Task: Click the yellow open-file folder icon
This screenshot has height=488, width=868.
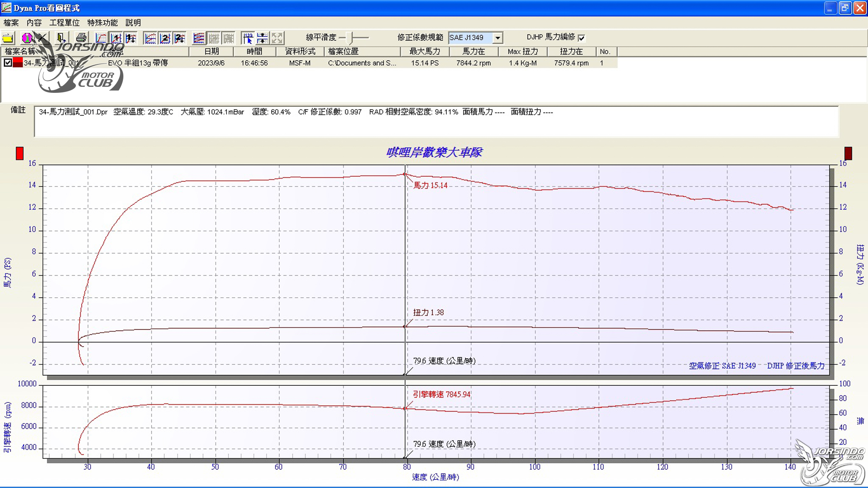Action: tap(8, 38)
